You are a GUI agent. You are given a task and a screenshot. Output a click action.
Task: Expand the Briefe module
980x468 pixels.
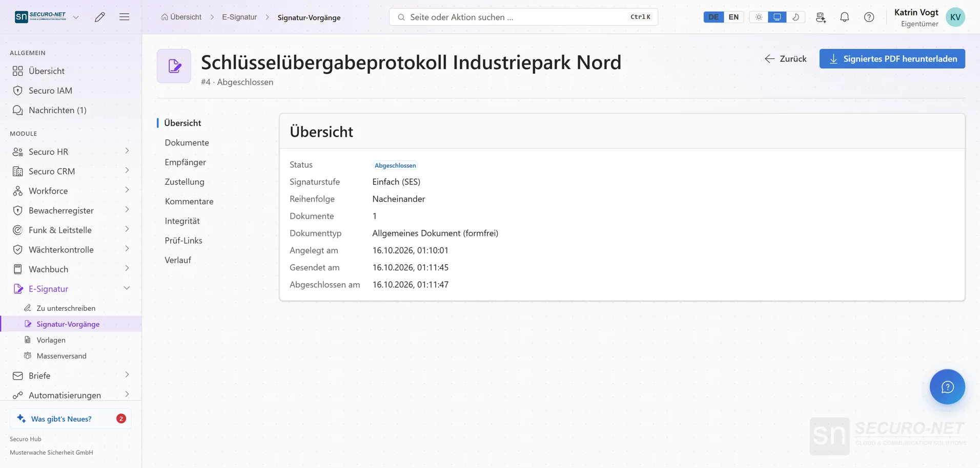coord(71,376)
